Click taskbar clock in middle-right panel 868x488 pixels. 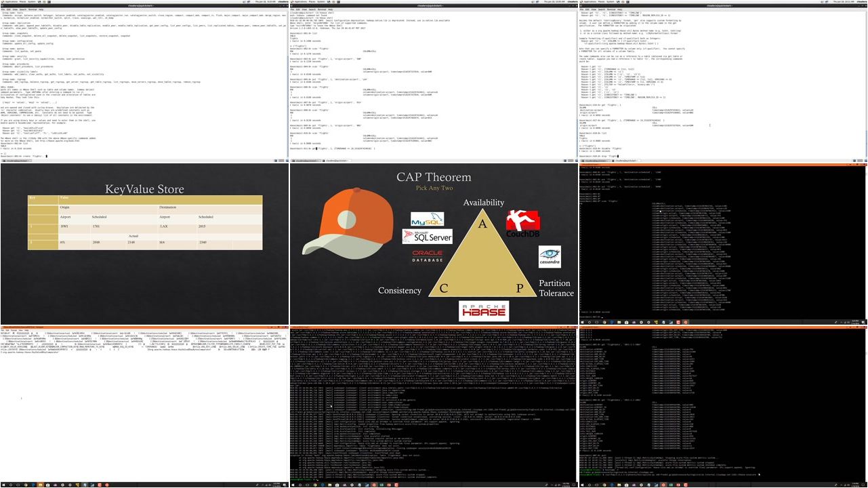click(x=856, y=323)
